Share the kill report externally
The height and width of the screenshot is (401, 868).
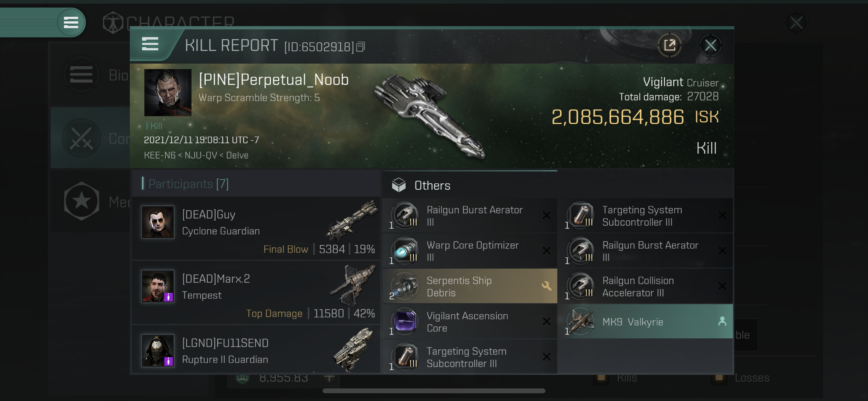click(x=669, y=45)
